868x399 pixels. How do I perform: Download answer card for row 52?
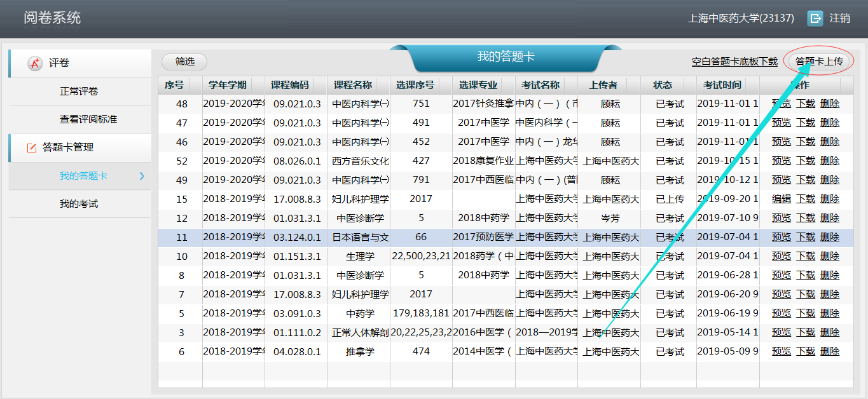pyautogui.click(x=806, y=161)
